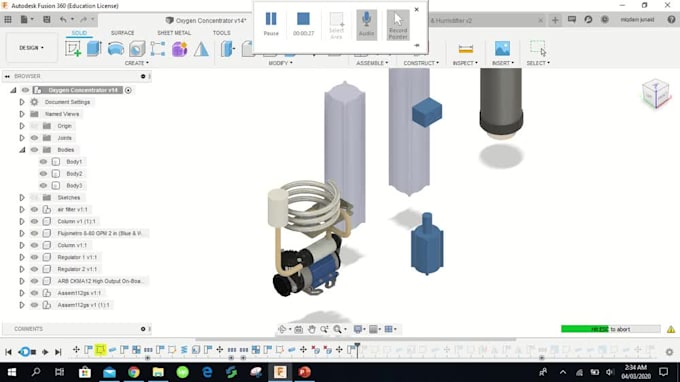Viewport: 680px width, 382px height.
Task: Toggle visibility of air filter v1:1
Action: tap(34, 209)
